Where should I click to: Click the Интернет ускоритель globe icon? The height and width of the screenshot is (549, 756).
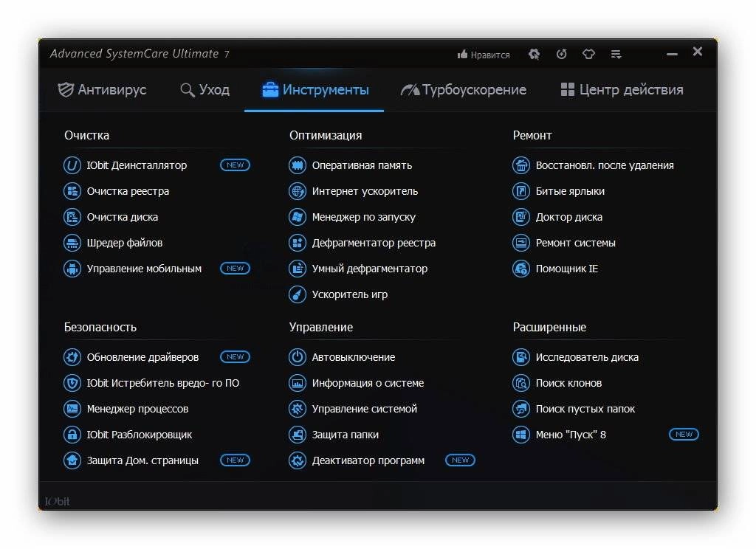pyautogui.click(x=298, y=191)
